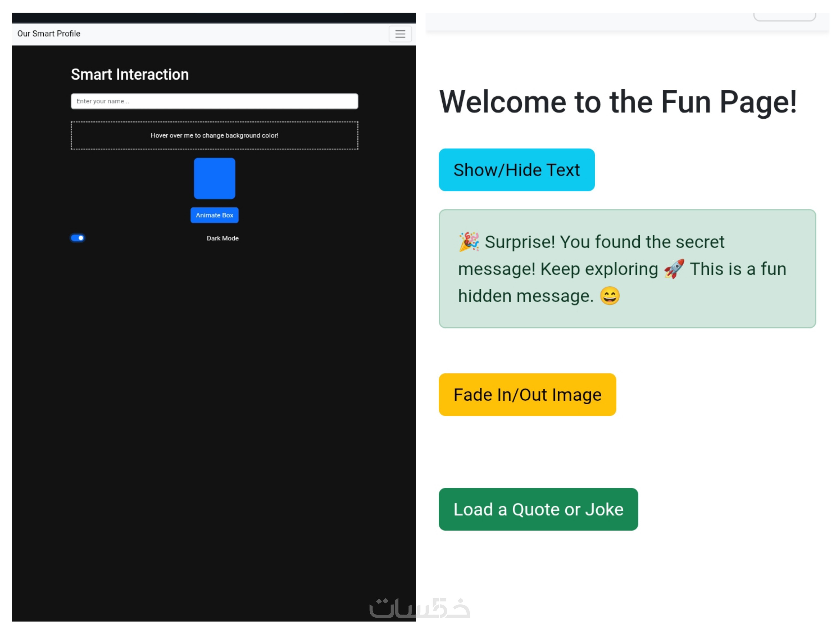Image resolution: width=840 pixels, height=631 pixels.
Task: Open the Our Smart Profile brand link
Action: pyautogui.click(x=49, y=33)
